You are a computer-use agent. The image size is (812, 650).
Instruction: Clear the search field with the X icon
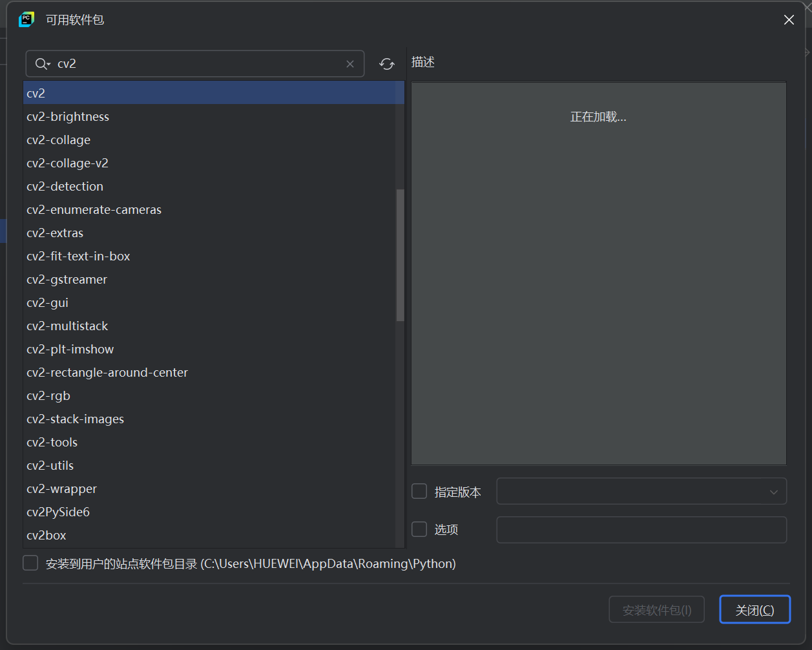(x=350, y=63)
